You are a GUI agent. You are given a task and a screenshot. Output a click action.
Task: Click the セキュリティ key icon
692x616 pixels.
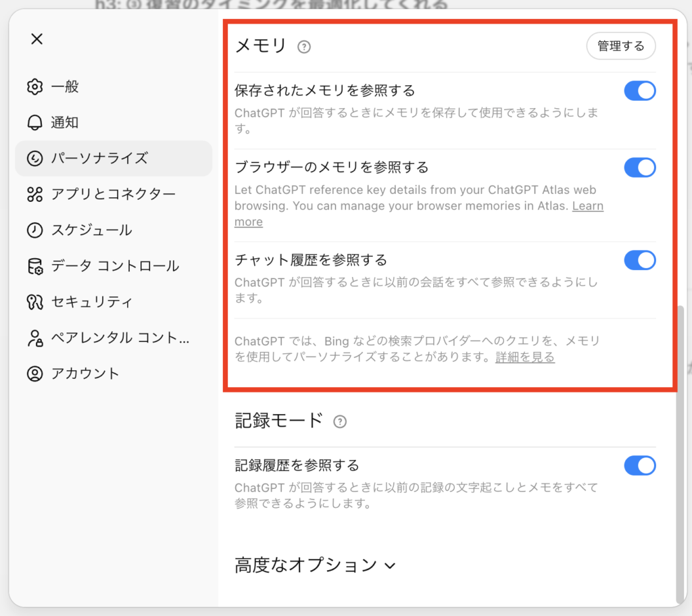(34, 302)
